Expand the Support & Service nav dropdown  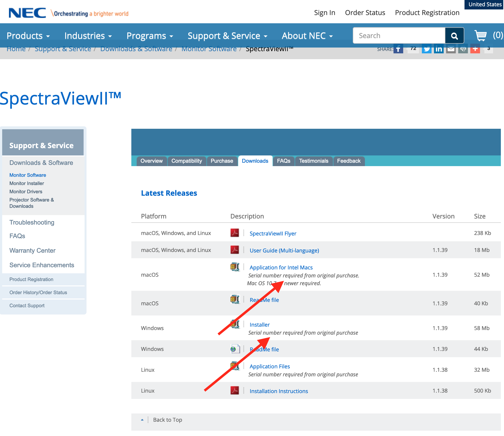pos(227,36)
